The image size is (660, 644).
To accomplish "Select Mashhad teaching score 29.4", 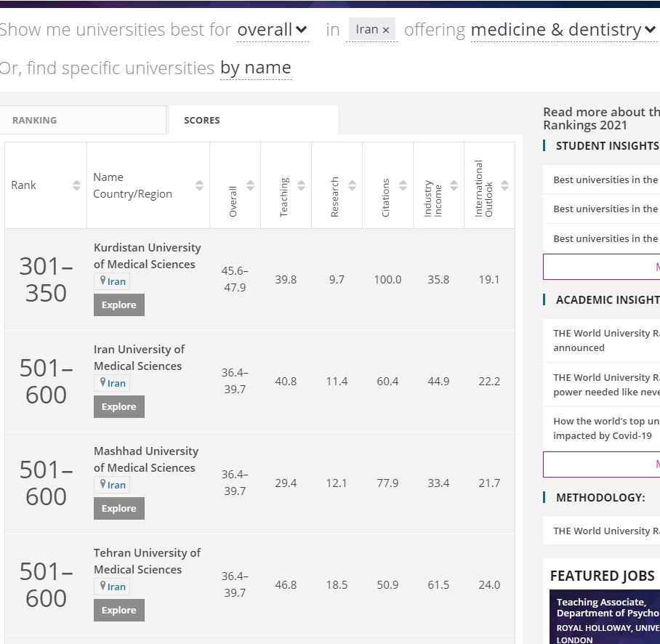I will point(286,483).
